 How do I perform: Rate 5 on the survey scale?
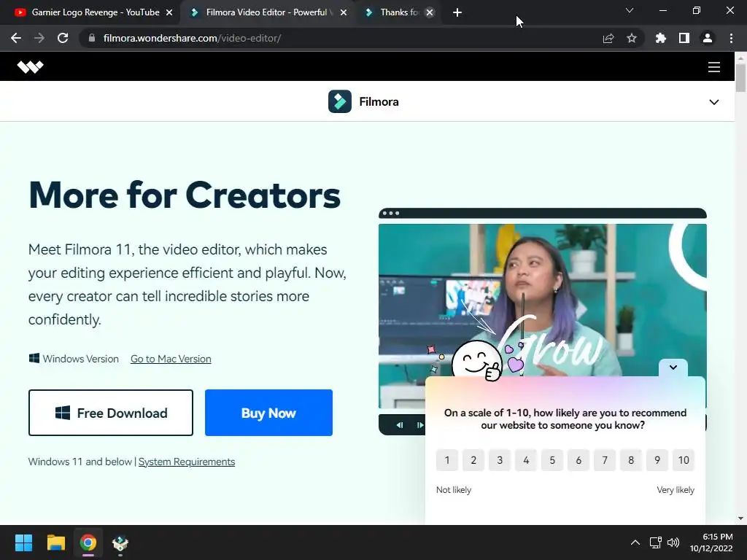point(552,460)
